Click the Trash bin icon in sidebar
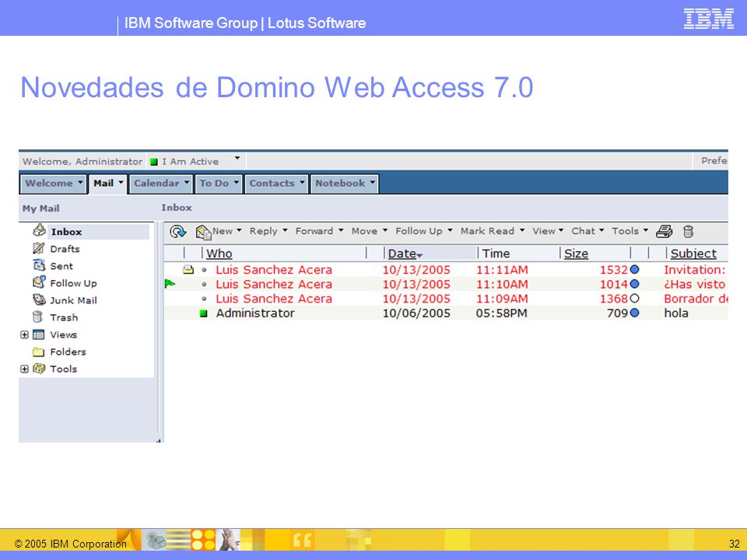747x560 pixels. pos(37,317)
